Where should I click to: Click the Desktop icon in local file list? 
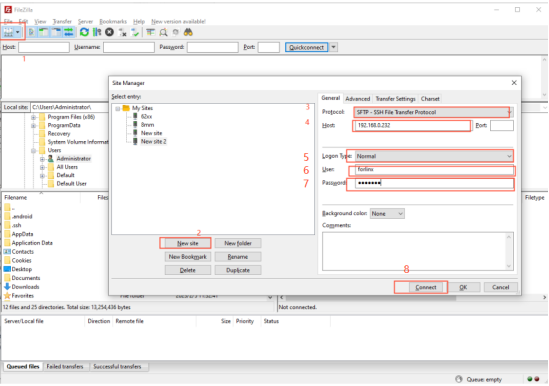[x=7, y=269]
